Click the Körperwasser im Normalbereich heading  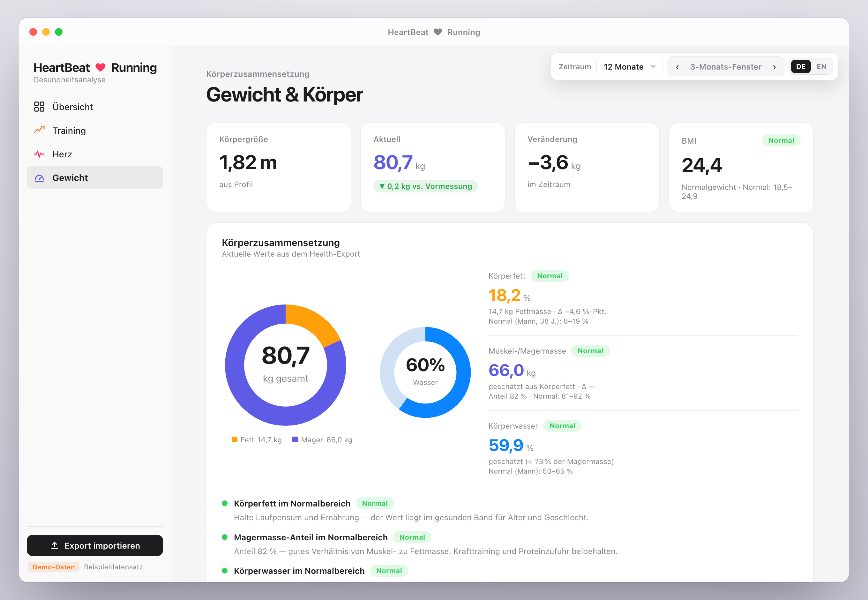(x=299, y=571)
